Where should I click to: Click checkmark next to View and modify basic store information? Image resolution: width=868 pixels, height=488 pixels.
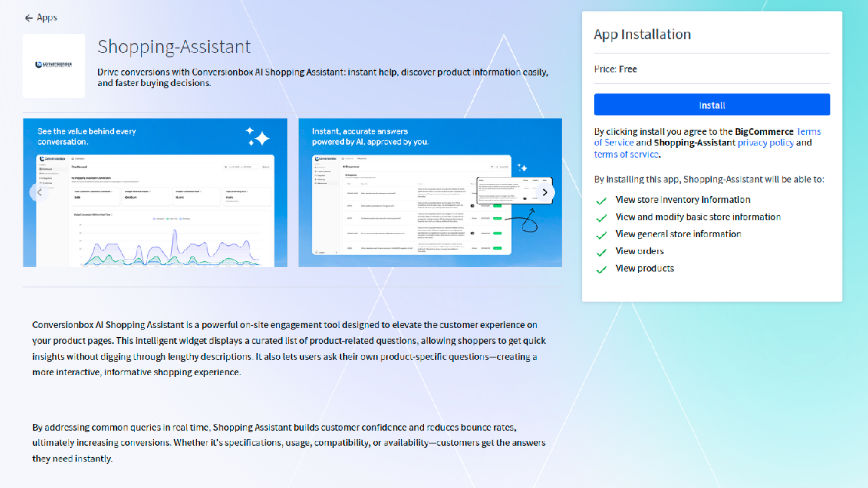(601, 218)
